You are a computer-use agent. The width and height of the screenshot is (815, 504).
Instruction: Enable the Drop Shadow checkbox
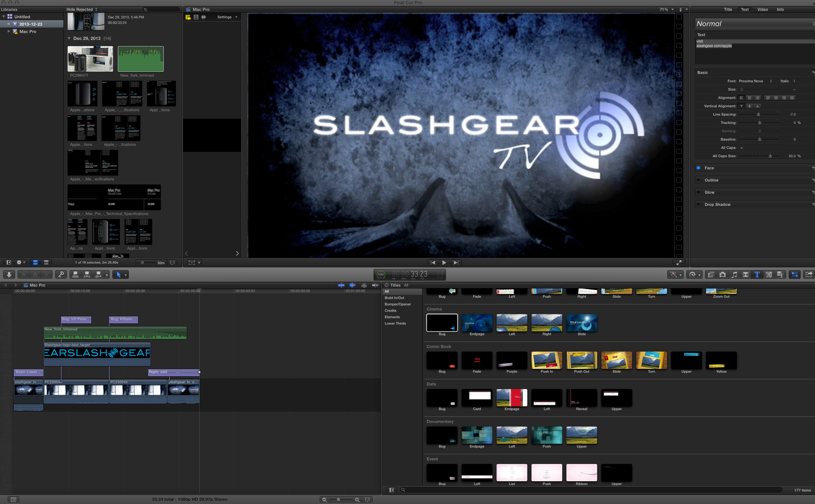coord(698,204)
